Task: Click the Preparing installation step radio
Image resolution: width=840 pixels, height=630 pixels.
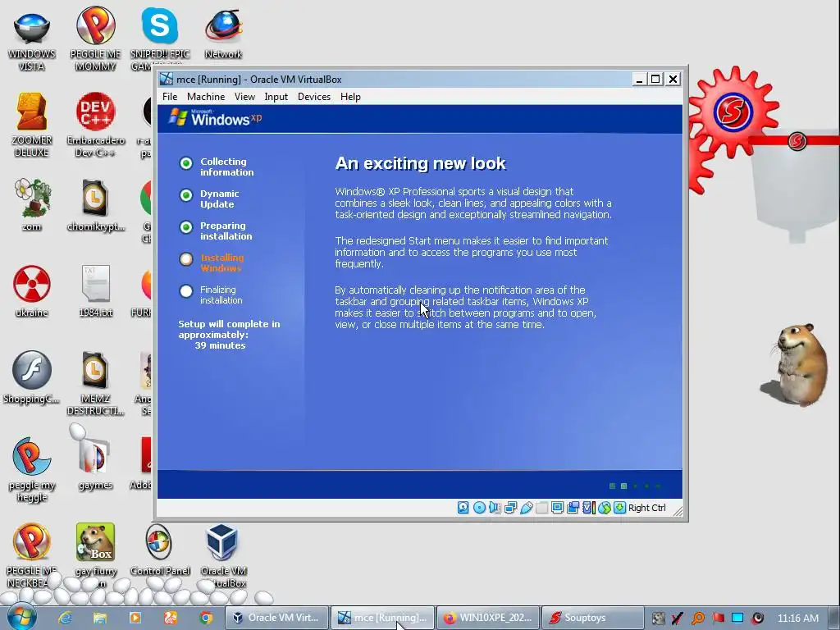Action: pos(186,227)
